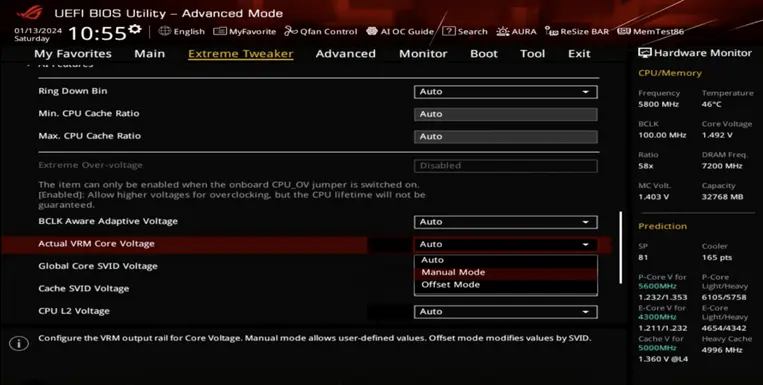
Task: Open the Advanced tab
Action: tap(345, 54)
